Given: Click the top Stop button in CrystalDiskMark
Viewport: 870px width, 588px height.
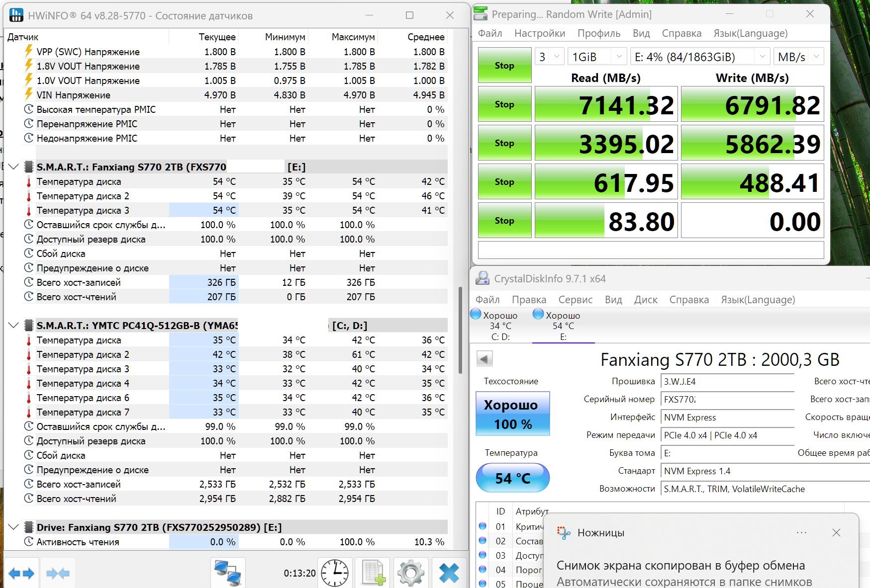Looking at the screenshot, I should (x=504, y=65).
